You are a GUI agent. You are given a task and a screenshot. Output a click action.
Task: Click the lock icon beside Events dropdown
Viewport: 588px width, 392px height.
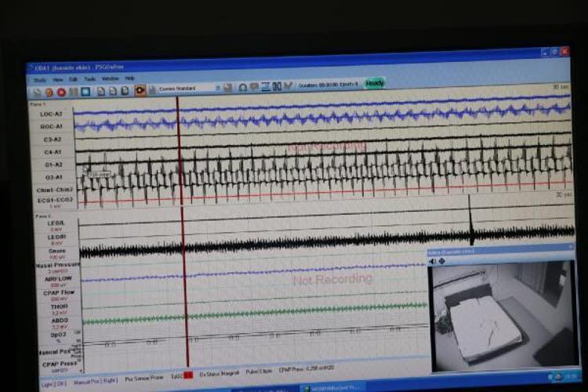152,89
